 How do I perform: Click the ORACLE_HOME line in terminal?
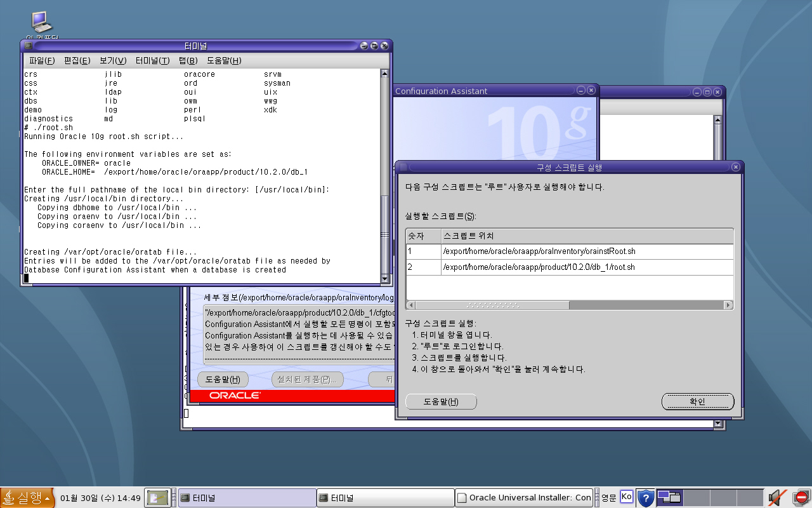(175, 172)
